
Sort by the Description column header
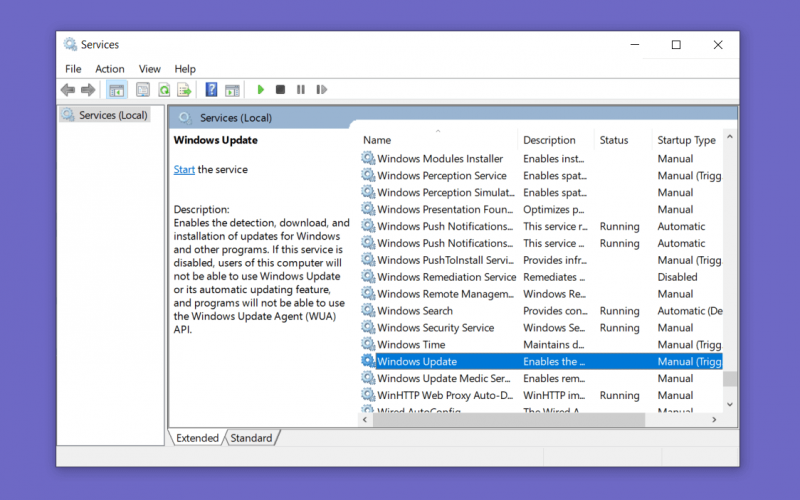pos(556,140)
